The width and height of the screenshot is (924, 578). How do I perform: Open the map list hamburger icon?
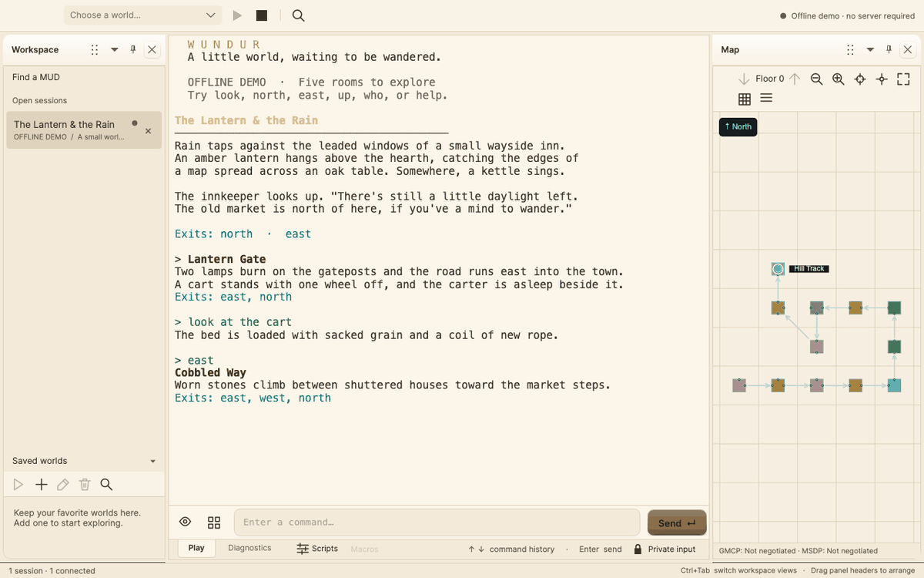tap(766, 98)
